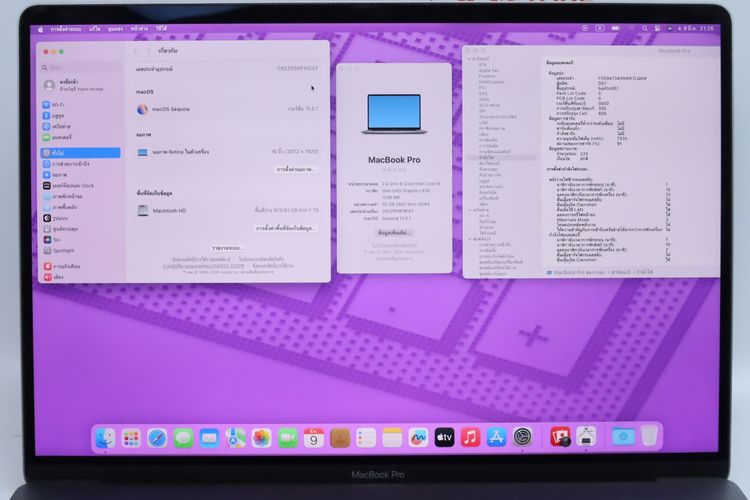Viewport: 750px width, 500px height.
Task: Select NVMExpress in System Information sidebar
Action: pyautogui.click(x=491, y=82)
